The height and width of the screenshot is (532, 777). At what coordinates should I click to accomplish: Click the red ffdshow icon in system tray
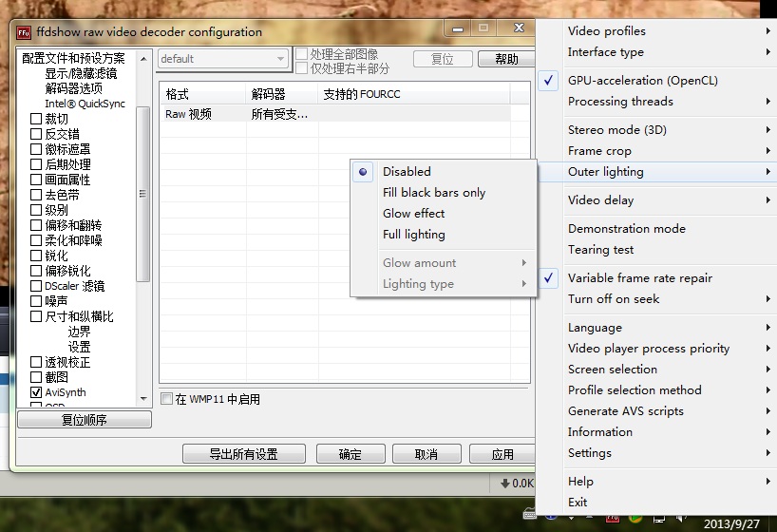pos(613,518)
